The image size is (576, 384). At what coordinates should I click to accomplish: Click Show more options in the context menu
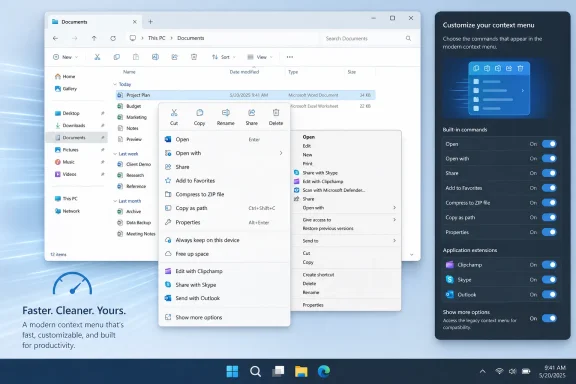pos(224,317)
